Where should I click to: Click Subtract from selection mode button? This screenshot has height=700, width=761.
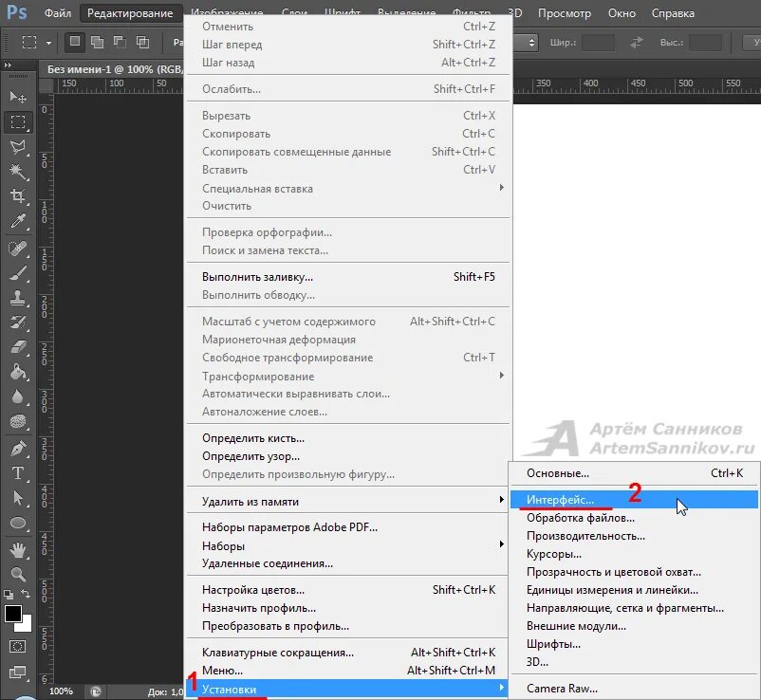point(120,42)
